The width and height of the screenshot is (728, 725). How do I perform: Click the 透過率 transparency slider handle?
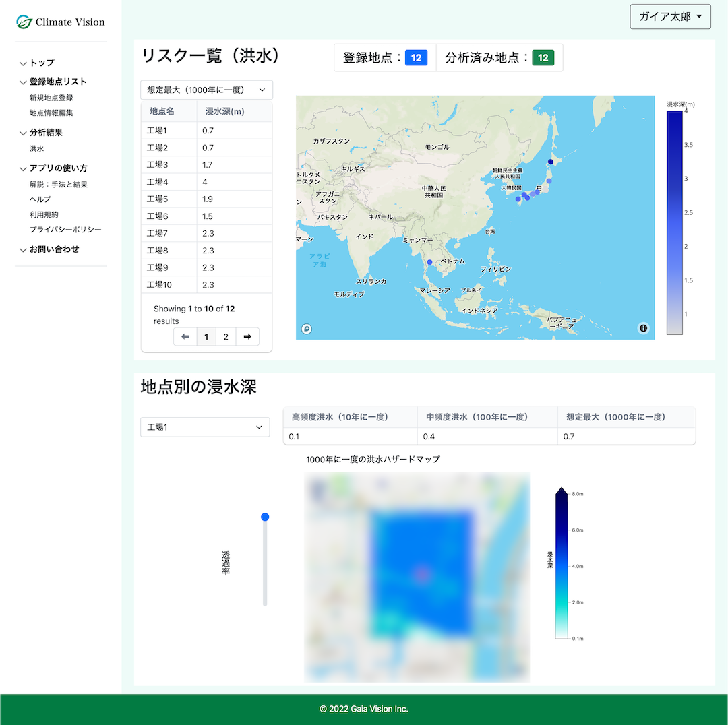click(x=265, y=517)
